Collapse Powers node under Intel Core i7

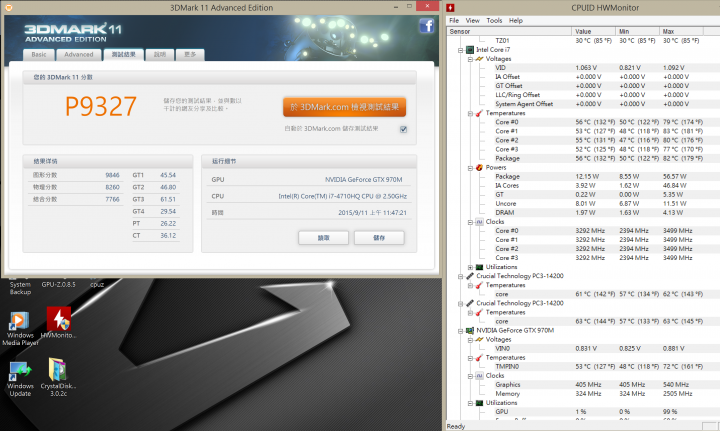(x=470, y=168)
